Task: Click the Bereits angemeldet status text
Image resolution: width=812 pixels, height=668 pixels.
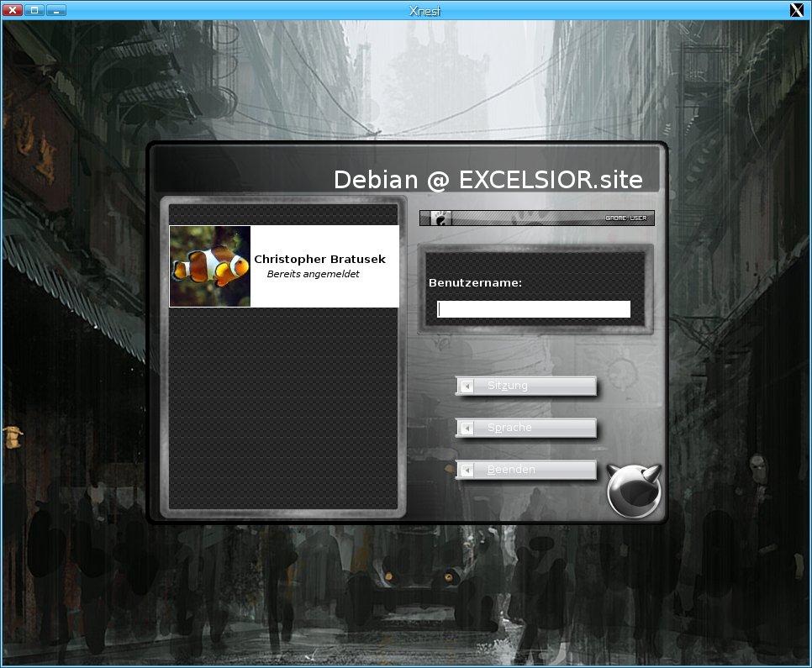Action: 313,274
